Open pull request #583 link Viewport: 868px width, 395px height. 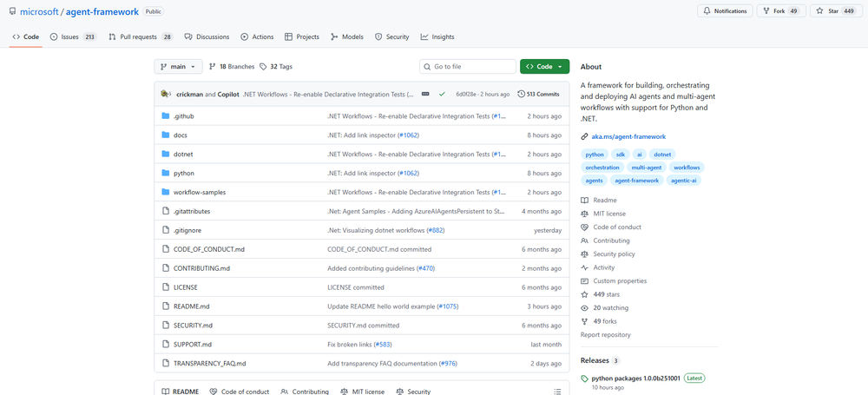tap(383, 344)
